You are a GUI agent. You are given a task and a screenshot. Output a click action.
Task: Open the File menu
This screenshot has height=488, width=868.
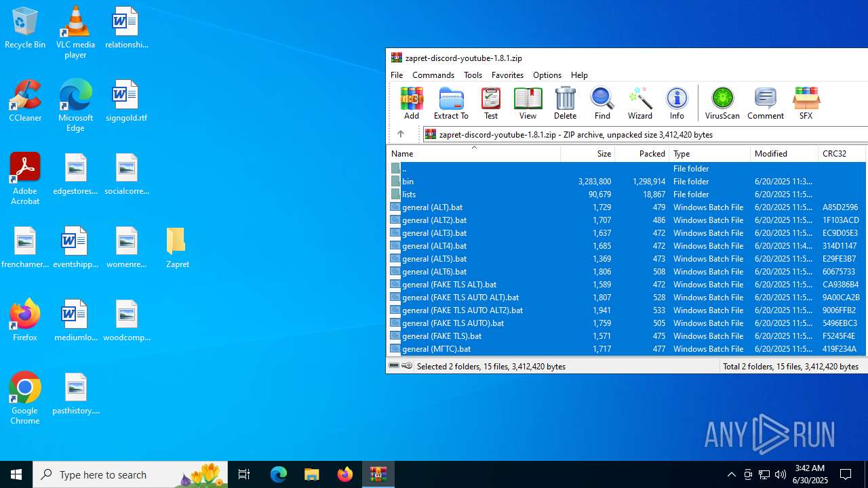point(397,75)
